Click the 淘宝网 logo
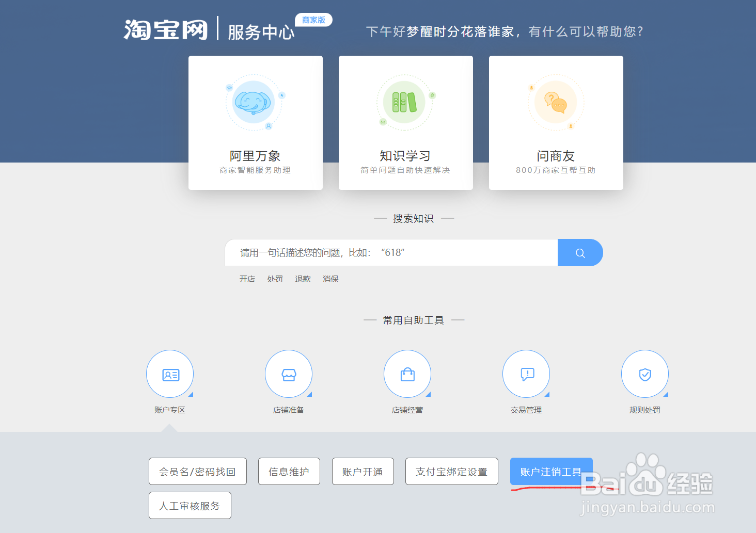 (x=165, y=30)
